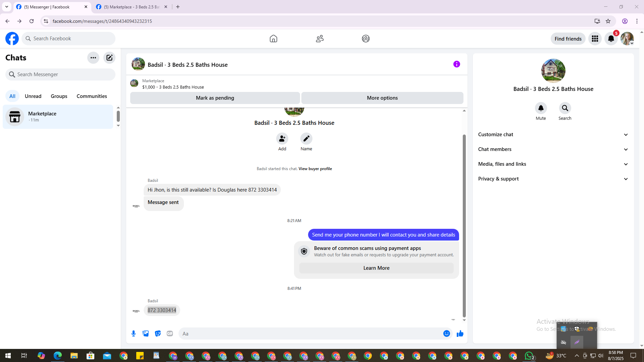
Task: Open the volume control in system tray
Action: 601,356
